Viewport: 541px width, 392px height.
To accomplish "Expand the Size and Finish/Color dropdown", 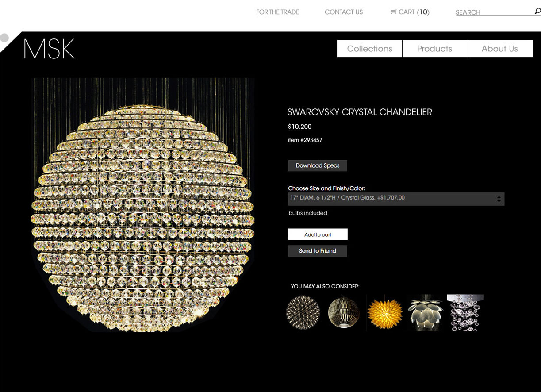I will pos(391,198).
